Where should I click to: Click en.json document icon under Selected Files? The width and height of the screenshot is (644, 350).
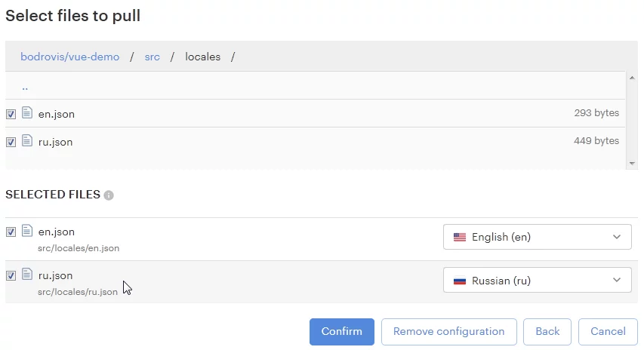[27, 231]
